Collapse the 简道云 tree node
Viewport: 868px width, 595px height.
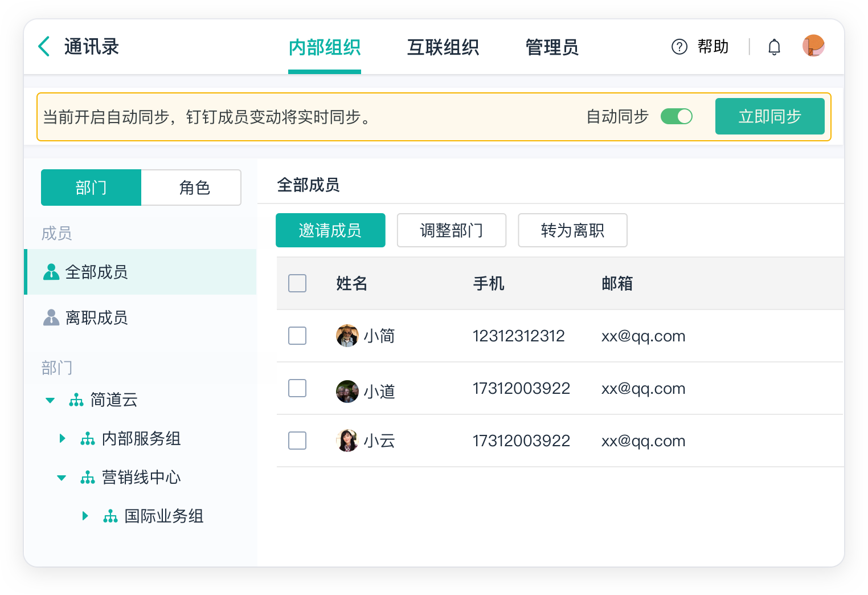tap(50, 400)
